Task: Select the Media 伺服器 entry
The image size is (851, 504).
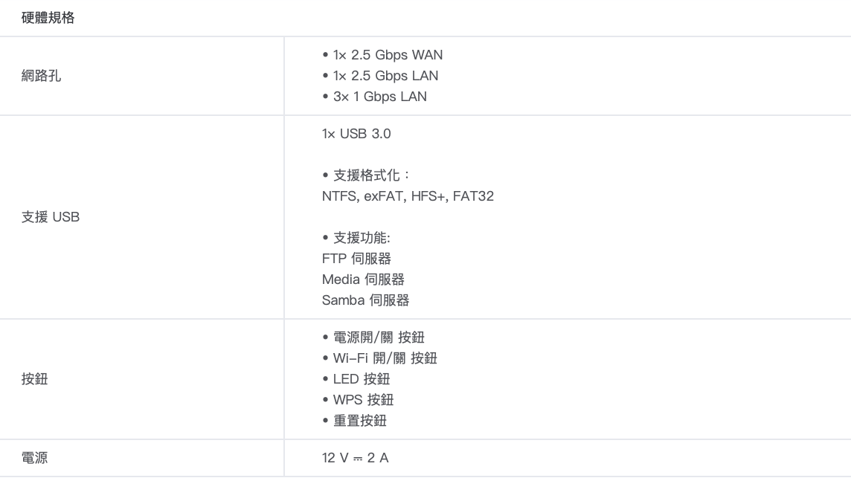Action: pos(363,280)
